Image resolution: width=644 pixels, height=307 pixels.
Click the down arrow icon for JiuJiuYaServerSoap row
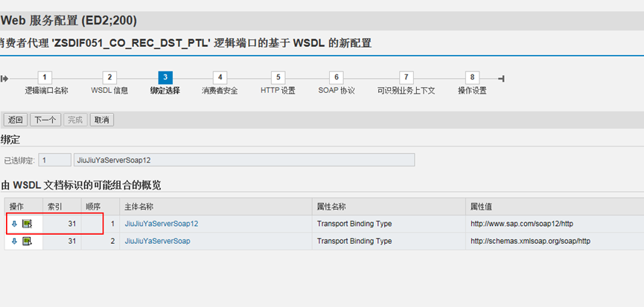point(14,241)
